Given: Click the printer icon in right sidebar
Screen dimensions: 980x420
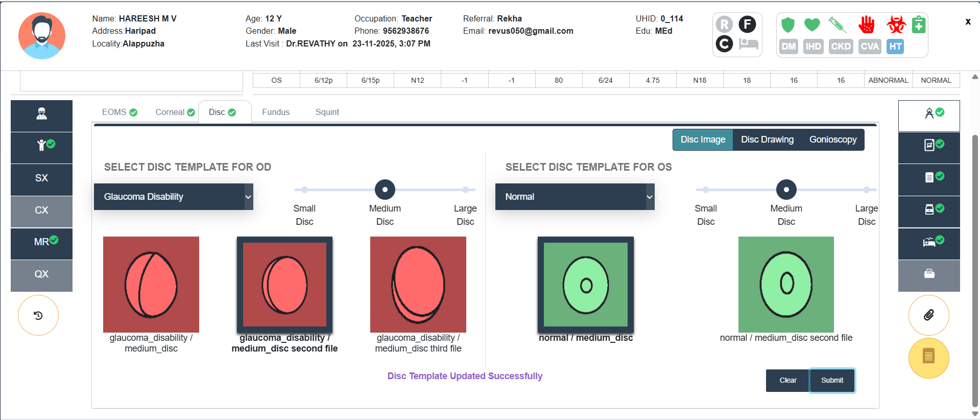Looking at the screenshot, I should 929,274.
